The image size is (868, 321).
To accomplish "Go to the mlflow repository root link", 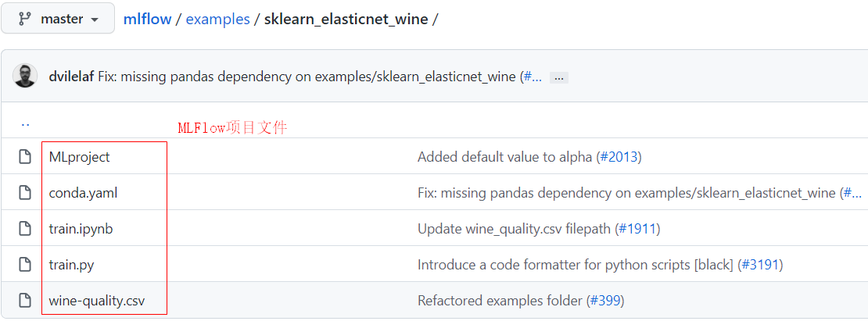I will tap(147, 19).
